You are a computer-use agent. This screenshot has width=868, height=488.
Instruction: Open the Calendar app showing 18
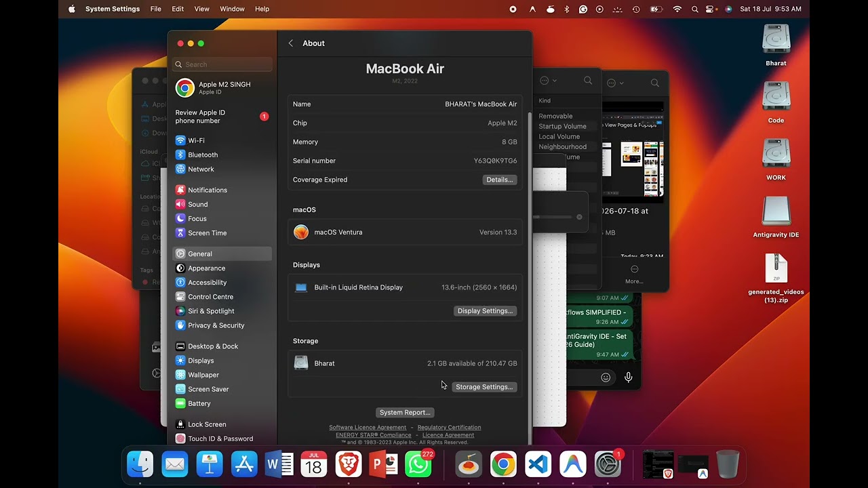[313, 464]
